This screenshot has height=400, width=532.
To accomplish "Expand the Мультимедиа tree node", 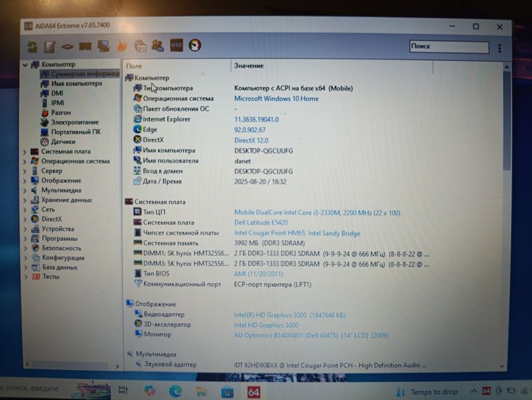I will click(25, 191).
